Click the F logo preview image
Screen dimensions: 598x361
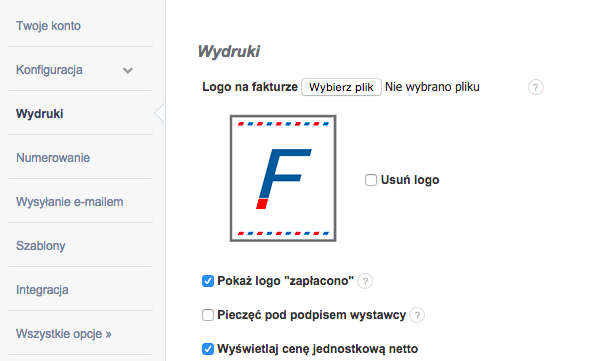(283, 178)
